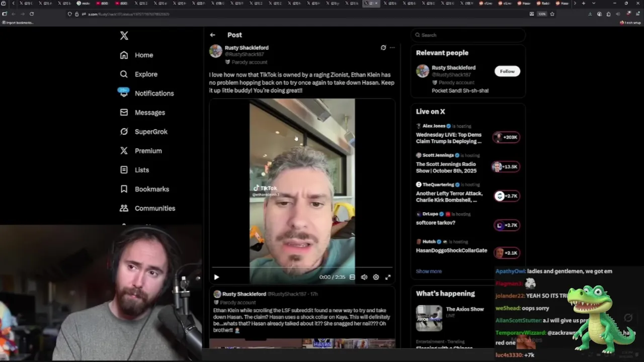
Task: Open Alex Jones Wednesday LIVE broadcast
Action: coord(449,138)
